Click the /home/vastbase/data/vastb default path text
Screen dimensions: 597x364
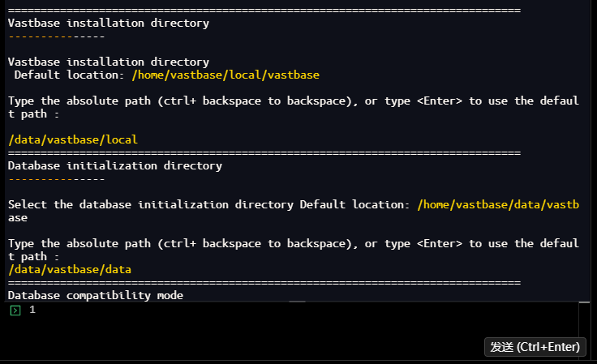(498, 204)
